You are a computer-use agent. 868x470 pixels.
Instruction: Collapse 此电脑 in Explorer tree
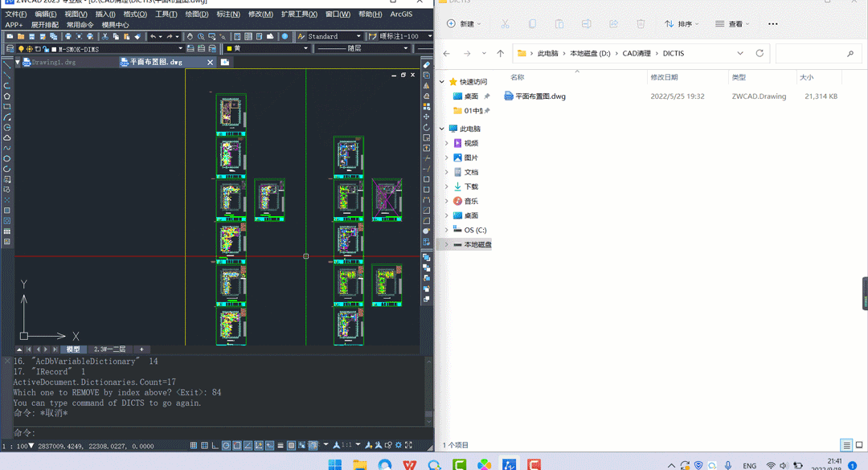pyautogui.click(x=442, y=129)
